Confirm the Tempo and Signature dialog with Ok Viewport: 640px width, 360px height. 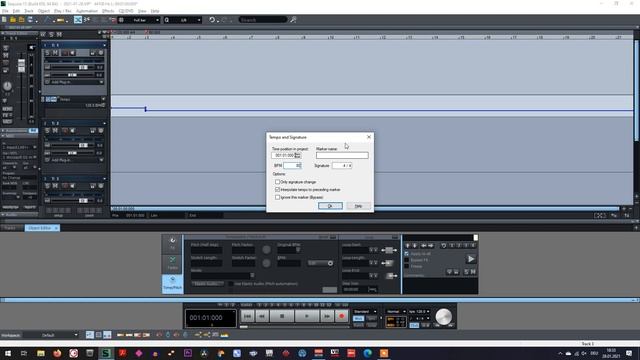point(330,206)
